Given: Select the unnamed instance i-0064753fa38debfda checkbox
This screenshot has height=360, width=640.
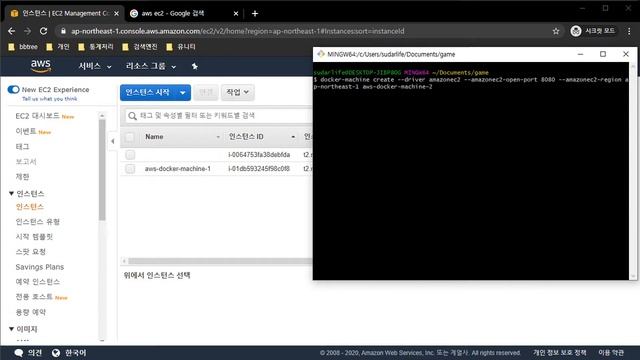Looking at the screenshot, I should click(130, 155).
